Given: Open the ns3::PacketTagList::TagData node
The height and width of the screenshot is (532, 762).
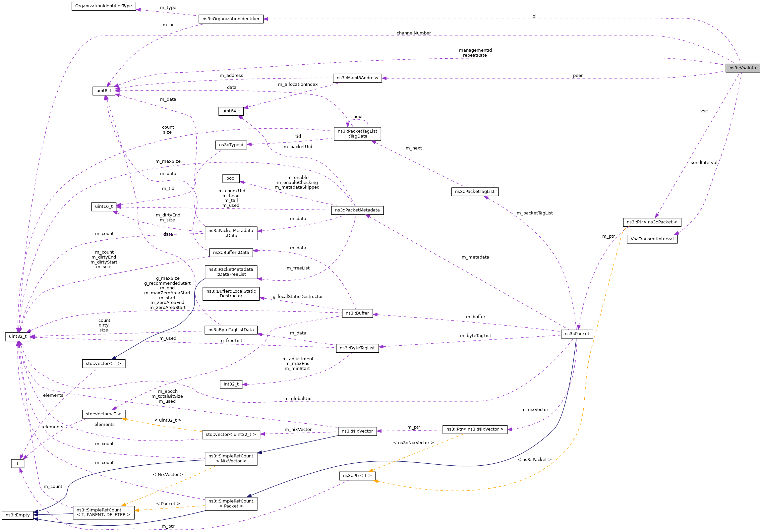Looking at the screenshot, I should point(357,134).
